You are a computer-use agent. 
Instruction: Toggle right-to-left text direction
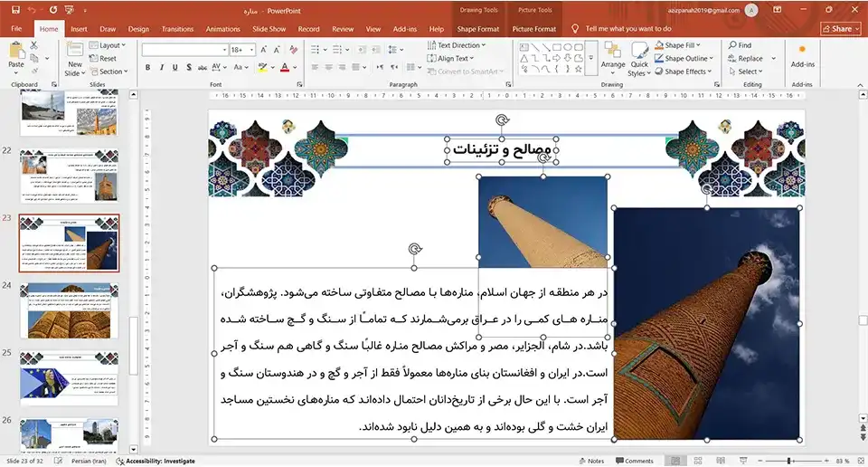(x=394, y=67)
